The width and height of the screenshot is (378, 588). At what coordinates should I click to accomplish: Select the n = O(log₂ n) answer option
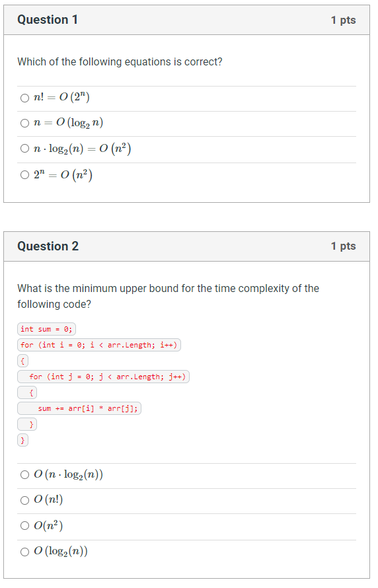tap(24, 124)
